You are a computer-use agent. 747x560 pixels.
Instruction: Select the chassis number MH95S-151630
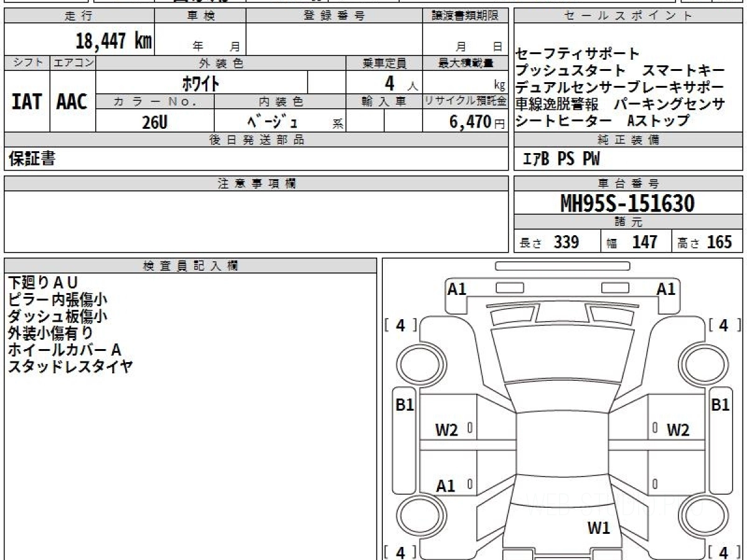point(628,203)
